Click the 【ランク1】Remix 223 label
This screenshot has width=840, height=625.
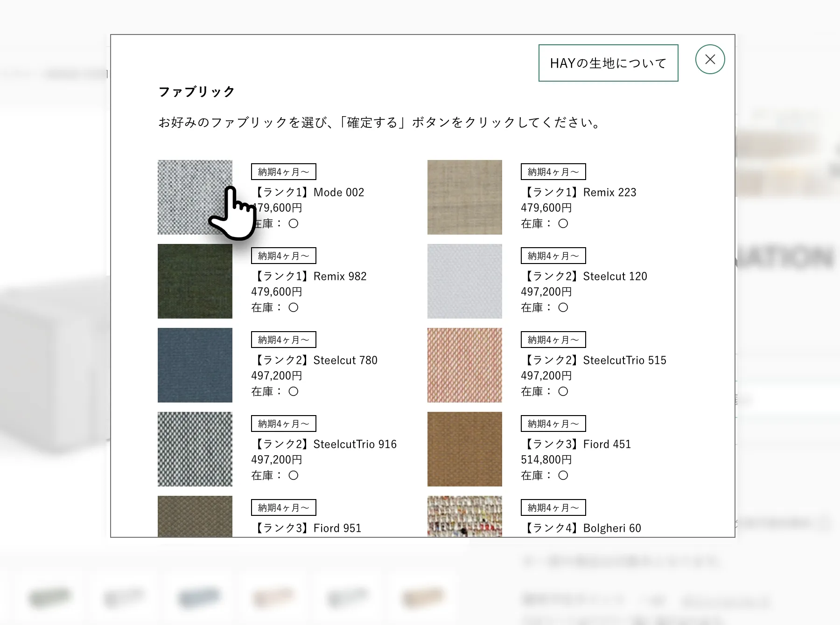[579, 192]
